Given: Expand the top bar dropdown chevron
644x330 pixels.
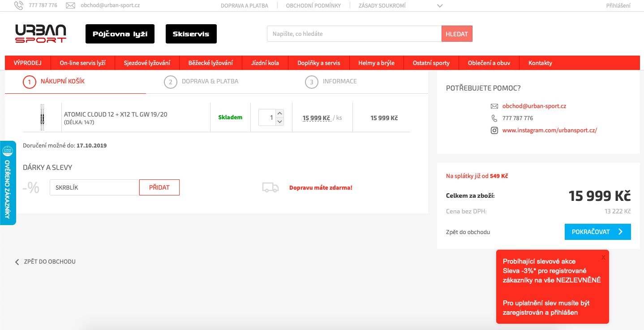Looking at the screenshot, I should coord(440,6).
